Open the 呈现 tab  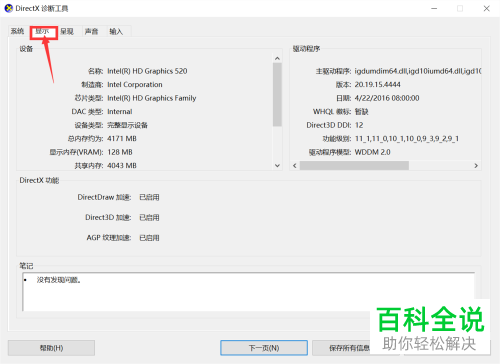tap(67, 31)
